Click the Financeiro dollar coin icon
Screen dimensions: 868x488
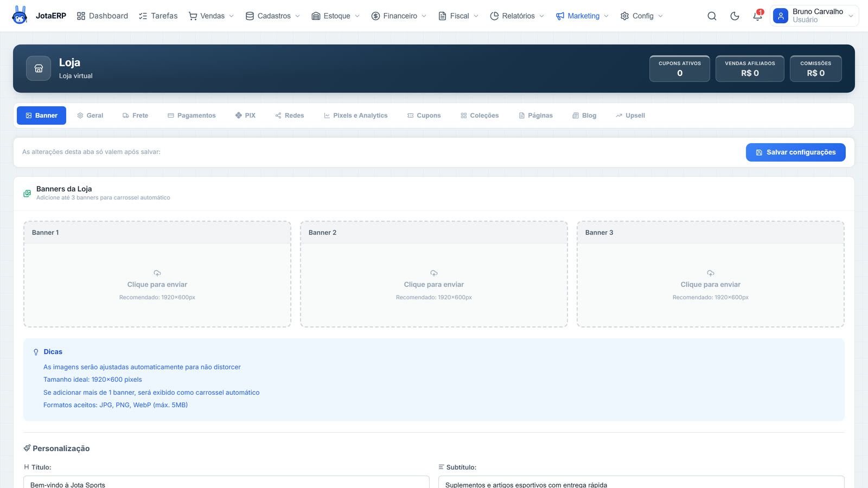click(375, 16)
